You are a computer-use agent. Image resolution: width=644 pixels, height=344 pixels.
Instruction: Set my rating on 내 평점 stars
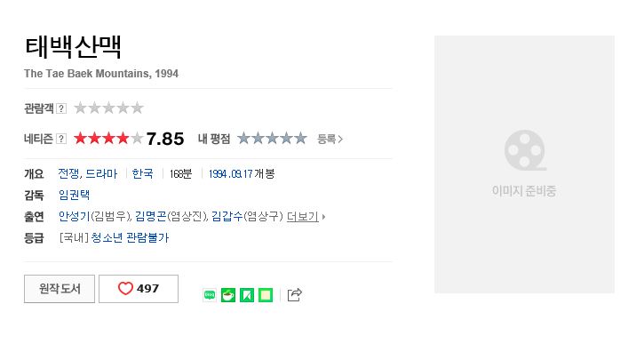(272, 139)
